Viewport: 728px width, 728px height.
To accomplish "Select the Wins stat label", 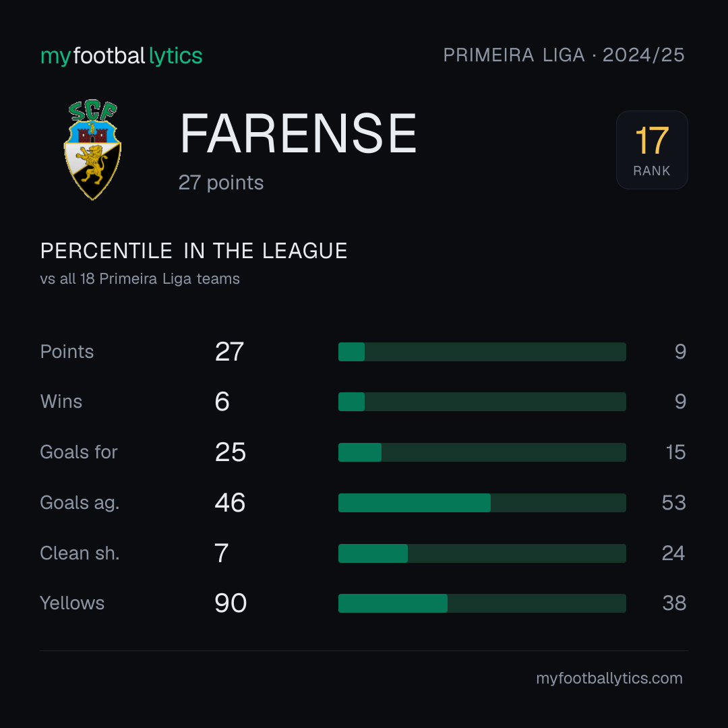I will [x=61, y=402].
